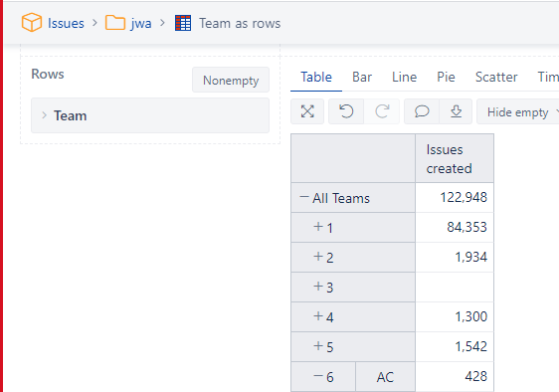Image resolution: width=559 pixels, height=392 pixels.
Task: Click the Issues created column header
Action: coord(455,159)
